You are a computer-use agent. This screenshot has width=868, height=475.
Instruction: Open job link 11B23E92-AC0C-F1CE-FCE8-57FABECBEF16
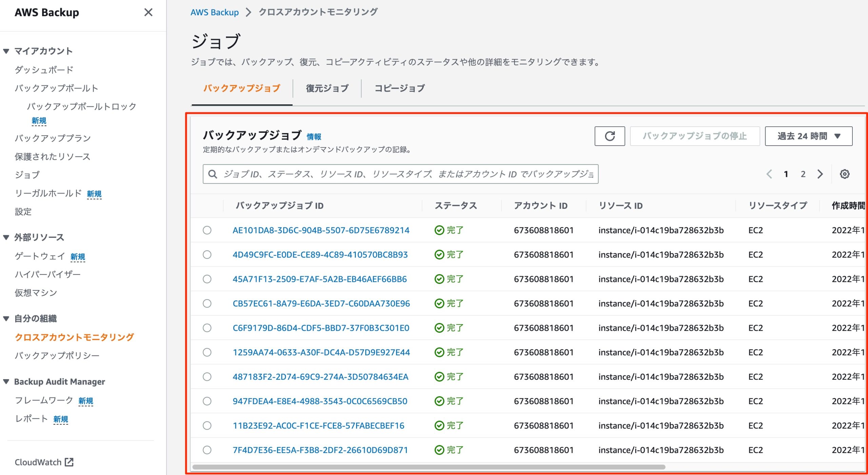click(318, 426)
